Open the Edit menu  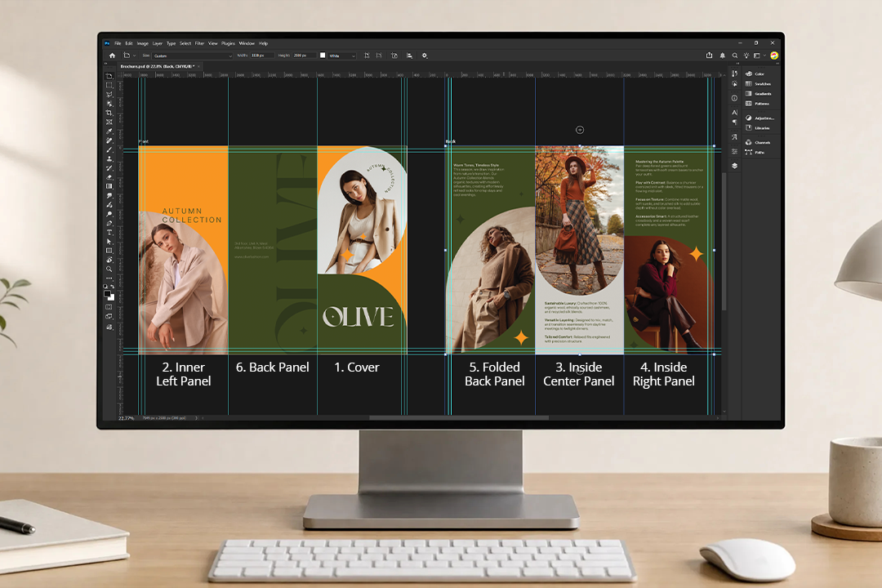point(129,43)
